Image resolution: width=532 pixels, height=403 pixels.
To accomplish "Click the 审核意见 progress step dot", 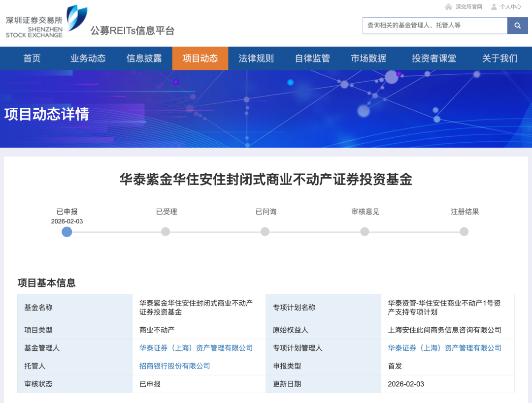I will [365, 232].
